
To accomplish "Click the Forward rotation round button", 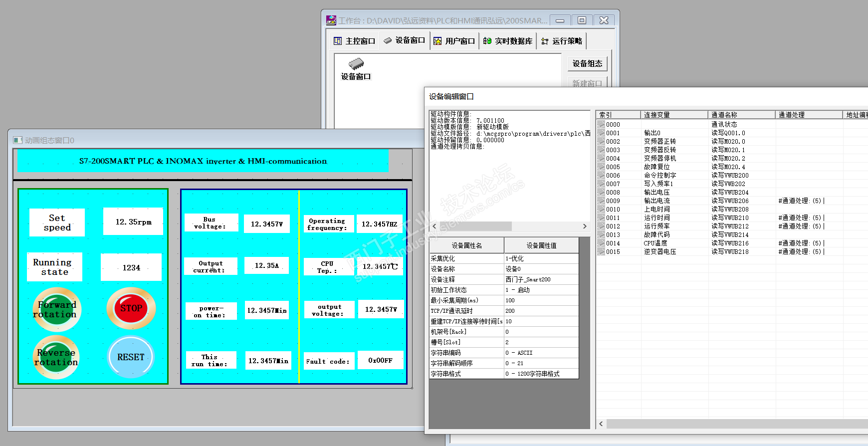I will point(57,309).
